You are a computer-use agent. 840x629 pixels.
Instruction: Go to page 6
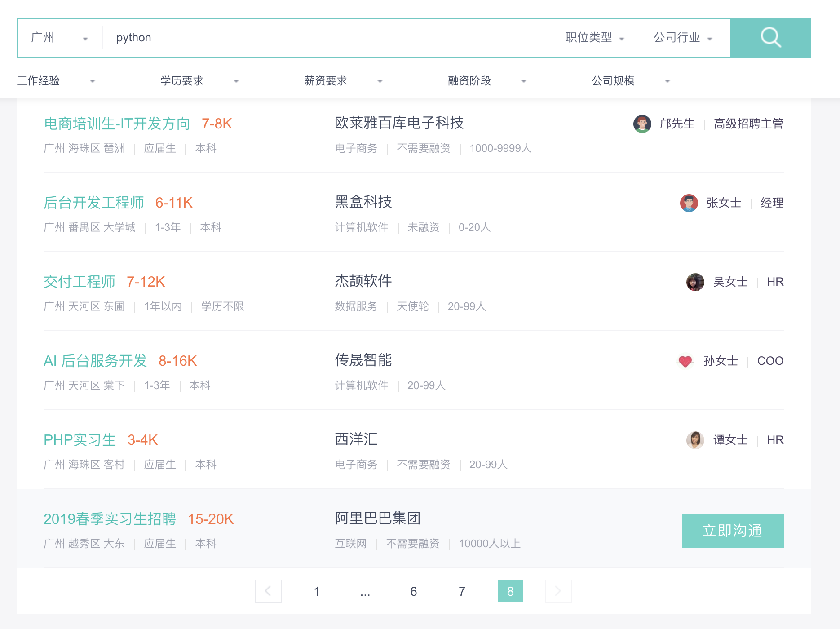[414, 591]
